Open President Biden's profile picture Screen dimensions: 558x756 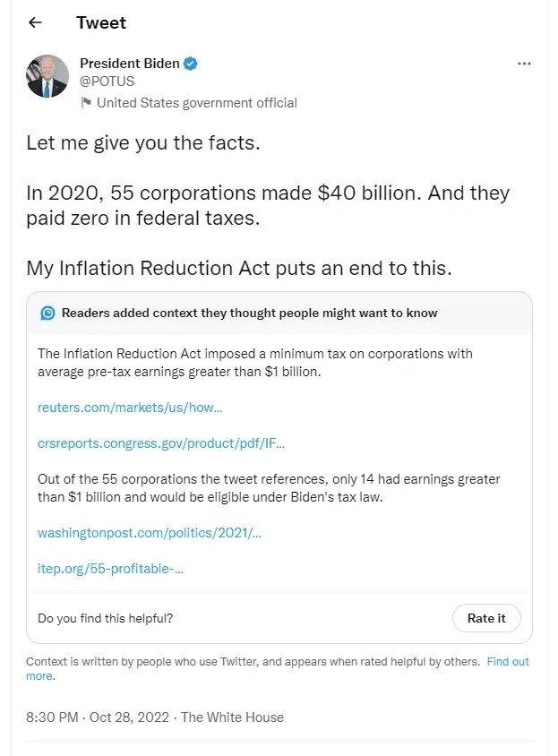point(46,76)
